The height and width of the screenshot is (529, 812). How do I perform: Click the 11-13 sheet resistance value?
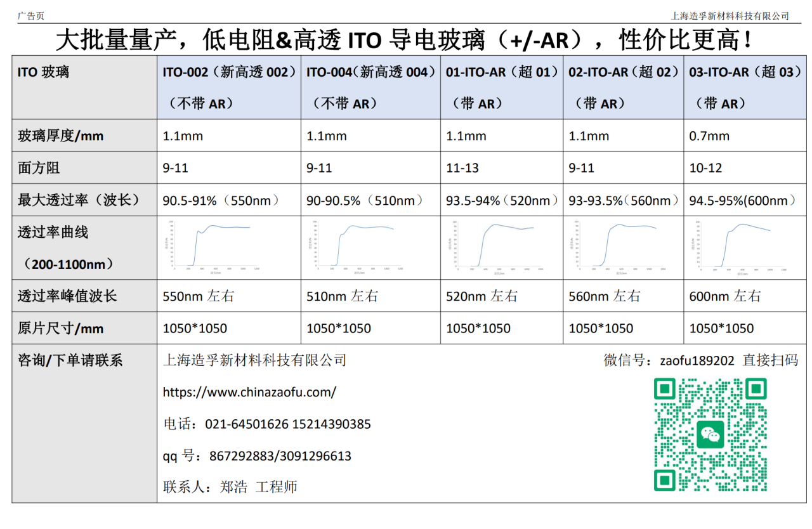click(x=462, y=169)
